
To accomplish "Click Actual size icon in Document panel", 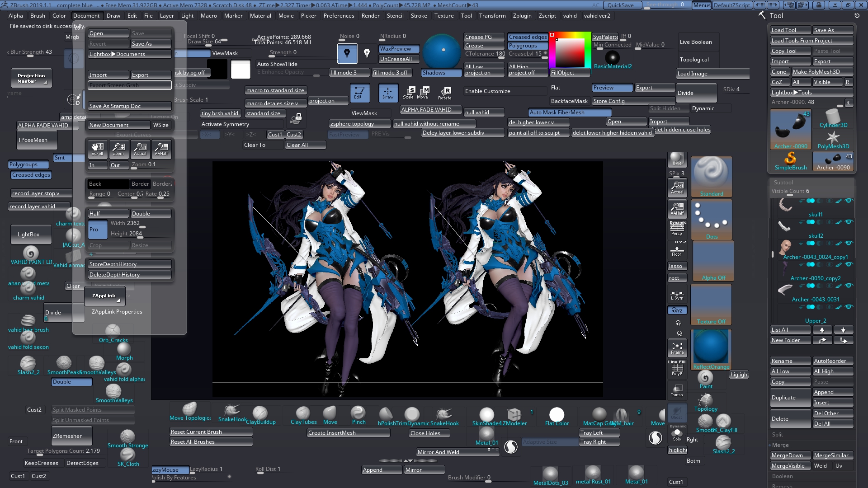I will pyautogui.click(x=140, y=149).
